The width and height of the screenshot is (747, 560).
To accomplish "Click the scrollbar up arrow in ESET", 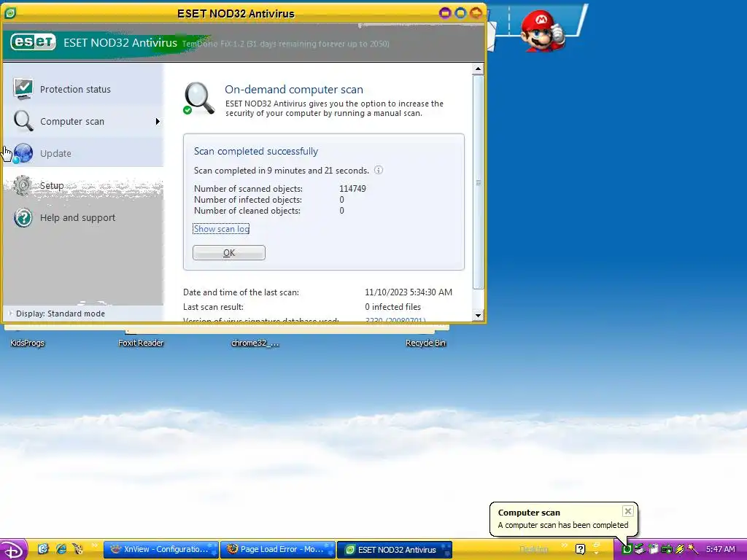I will [478, 69].
